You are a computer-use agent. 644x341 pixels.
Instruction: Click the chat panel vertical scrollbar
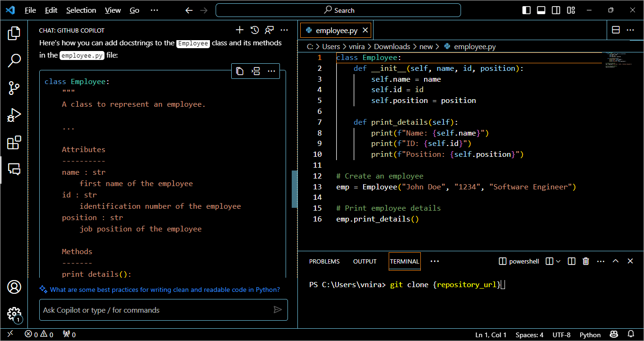tap(294, 189)
